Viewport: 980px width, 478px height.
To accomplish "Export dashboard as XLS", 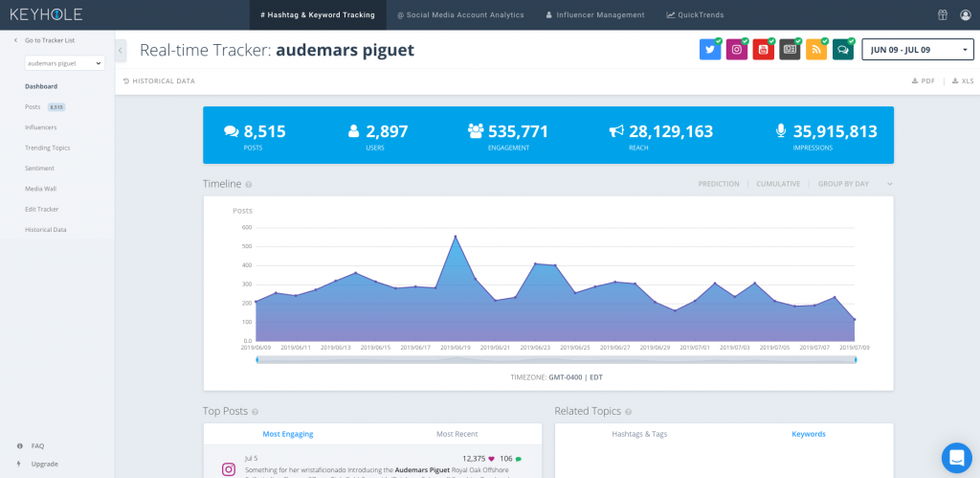I will point(963,81).
